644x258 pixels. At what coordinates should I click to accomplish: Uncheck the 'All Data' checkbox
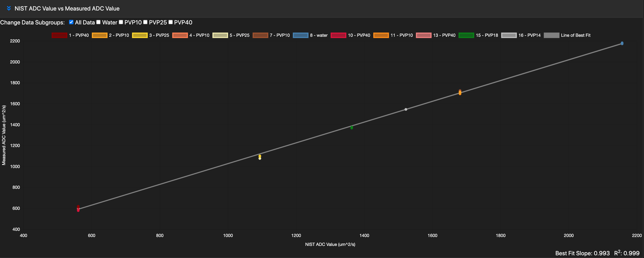click(71, 22)
